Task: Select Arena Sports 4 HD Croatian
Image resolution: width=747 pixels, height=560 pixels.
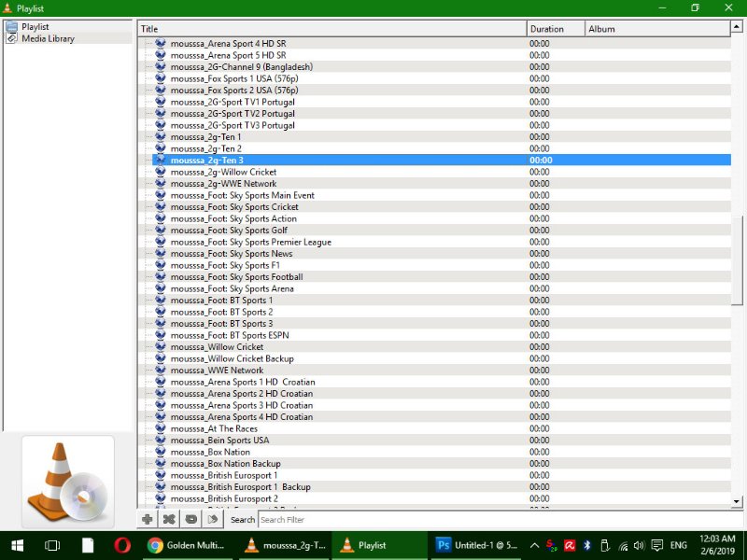Action: click(242, 416)
